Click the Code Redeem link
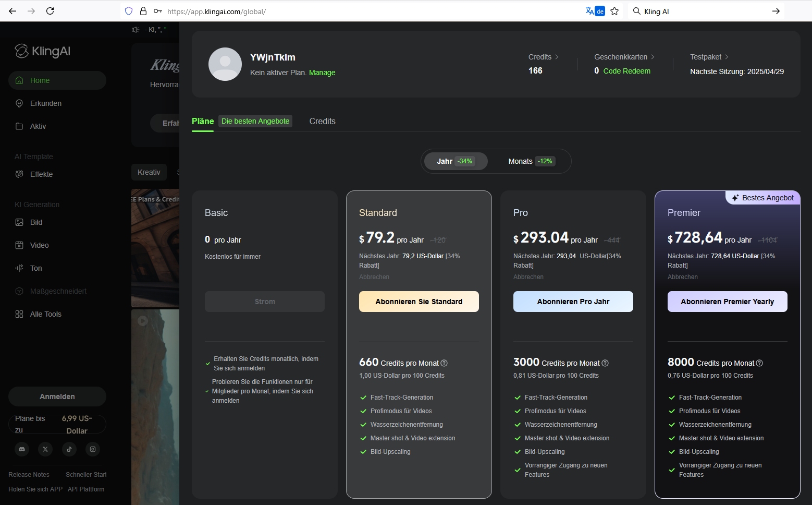Viewport: 812px width, 505px height. click(627, 71)
